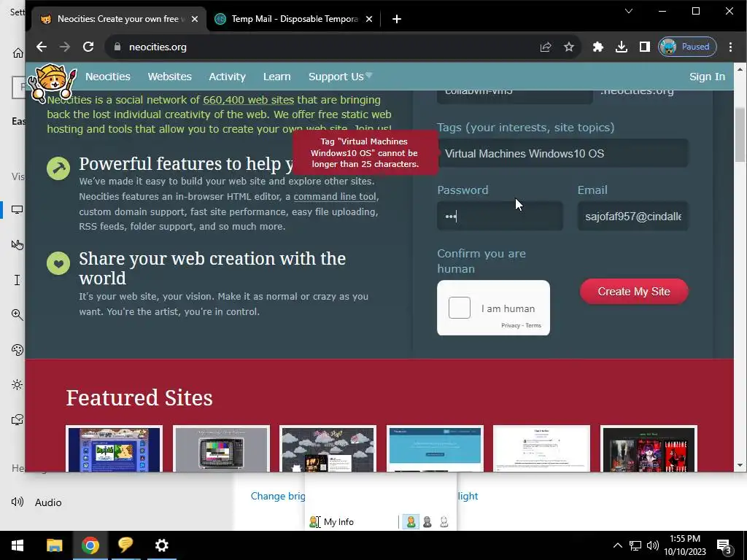
Task: Click the browser forward arrow
Action: [65, 47]
